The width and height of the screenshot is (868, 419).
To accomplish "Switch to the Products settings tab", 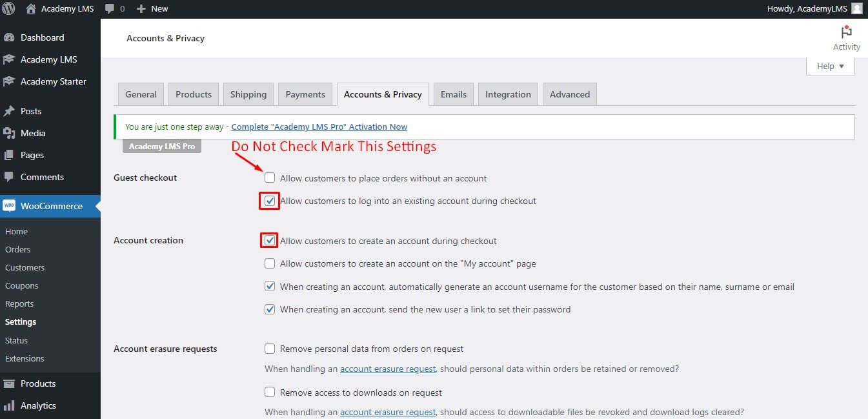I will [194, 94].
